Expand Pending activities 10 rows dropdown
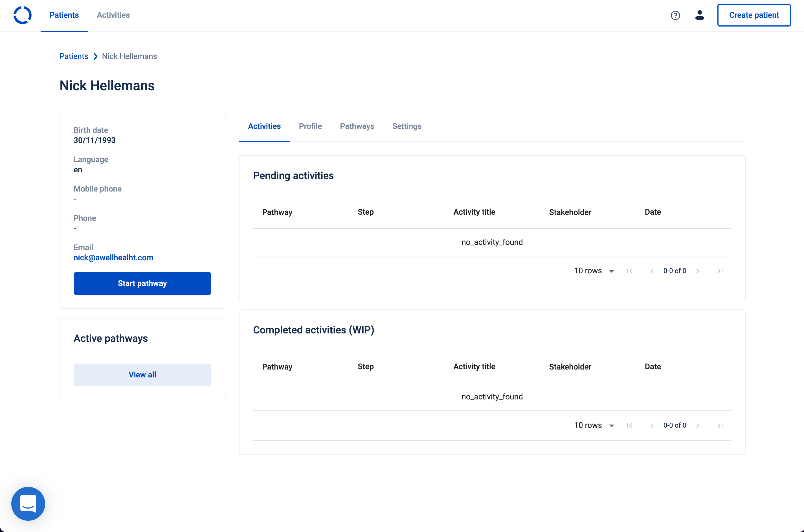This screenshot has height=532, width=804. [594, 271]
